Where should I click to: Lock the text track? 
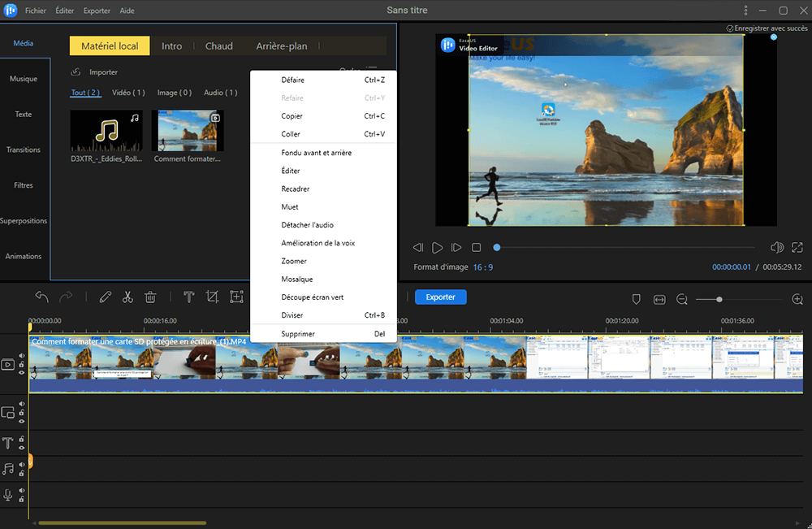pos(22,440)
